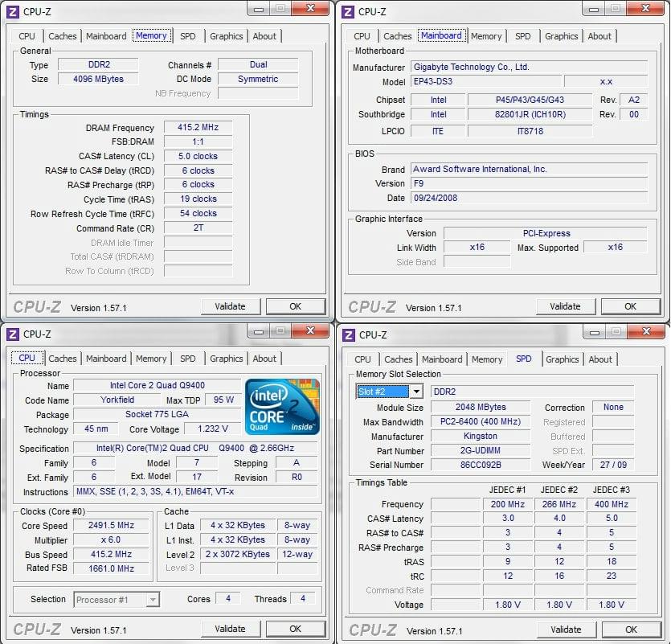This screenshot has width=671, height=644.
Task: Open the Graphics tab in the CPU window
Action: [x=227, y=359]
